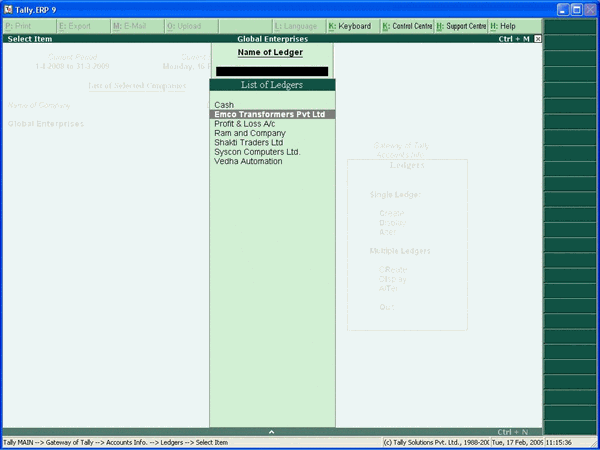Screen dimensions: 600x450
Task: Click the List of Ledgers header
Action: click(x=272, y=85)
